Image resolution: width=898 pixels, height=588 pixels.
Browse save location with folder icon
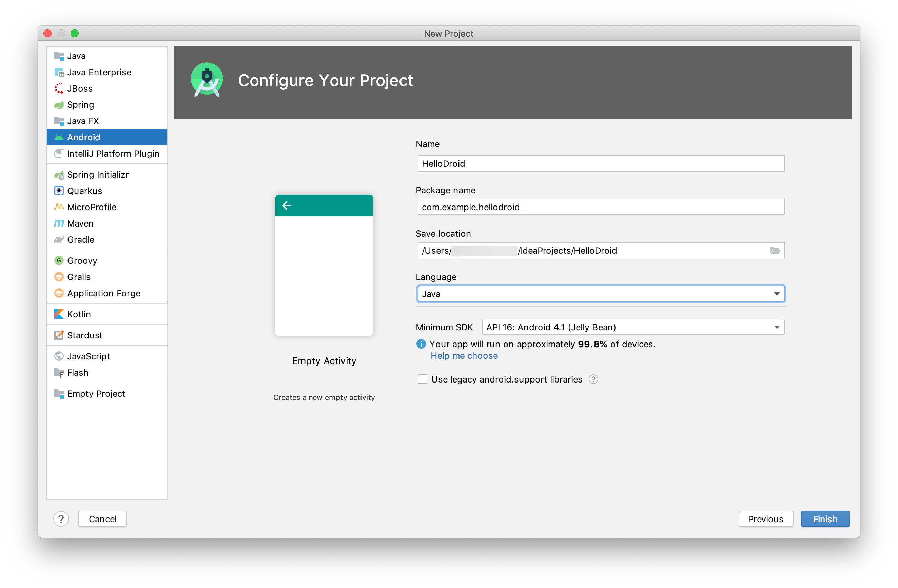click(x=775, y=251)
